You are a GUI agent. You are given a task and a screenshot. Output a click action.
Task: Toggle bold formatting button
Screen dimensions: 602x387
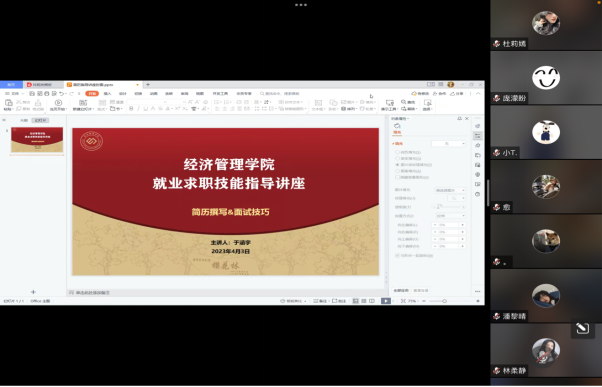click(x=131, y=109)
